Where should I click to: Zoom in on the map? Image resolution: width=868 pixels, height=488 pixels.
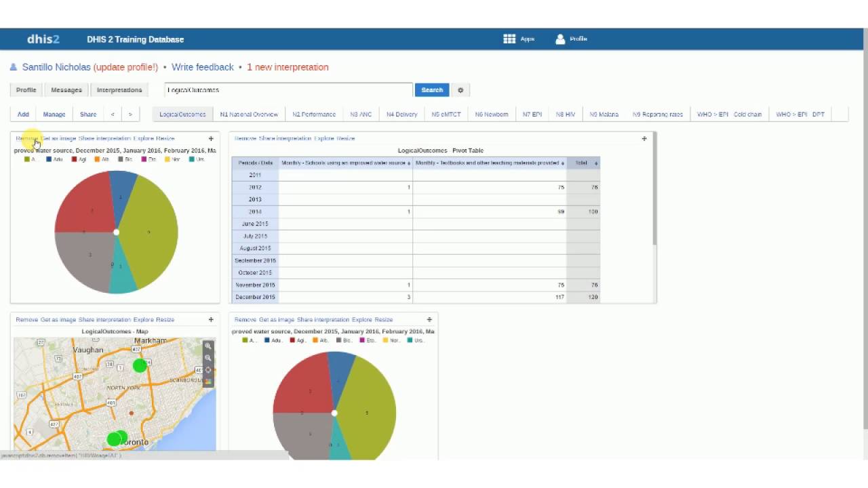tap(208, 346)
